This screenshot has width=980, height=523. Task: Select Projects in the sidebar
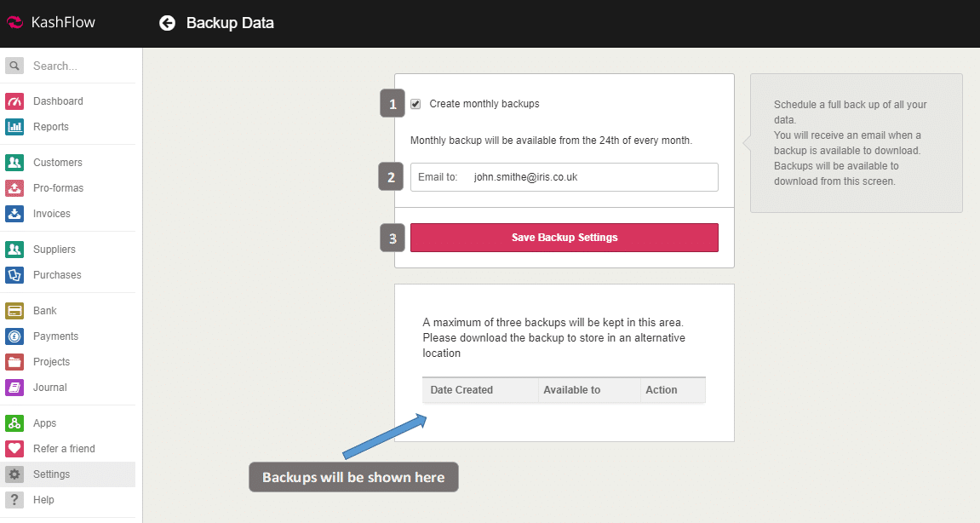click(x=51, y=362)
